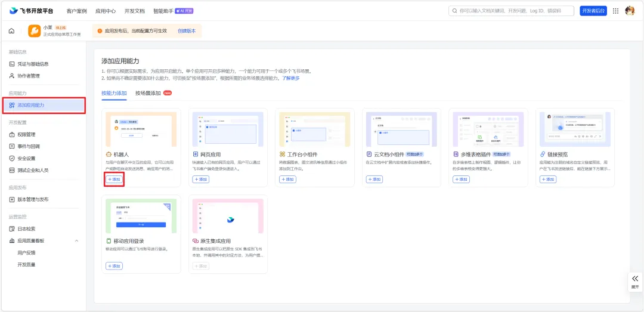
Task: Add the 链接预览 capability
Action: [548, 180]
